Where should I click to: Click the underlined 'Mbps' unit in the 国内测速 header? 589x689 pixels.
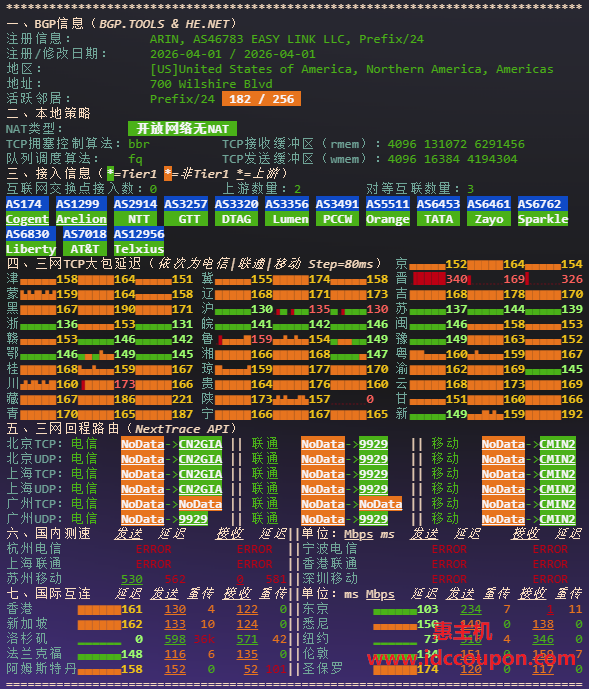tap(359, 534)
